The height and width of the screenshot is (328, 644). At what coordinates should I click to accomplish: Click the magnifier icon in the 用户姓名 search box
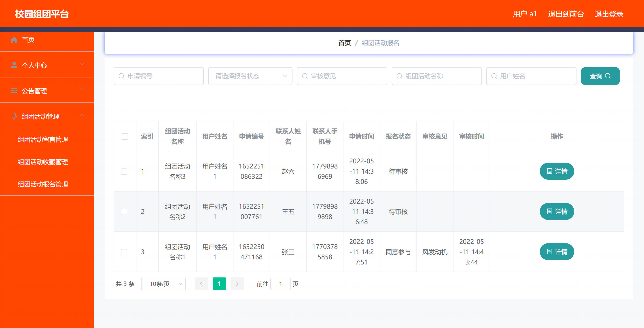tap(494, 76)
